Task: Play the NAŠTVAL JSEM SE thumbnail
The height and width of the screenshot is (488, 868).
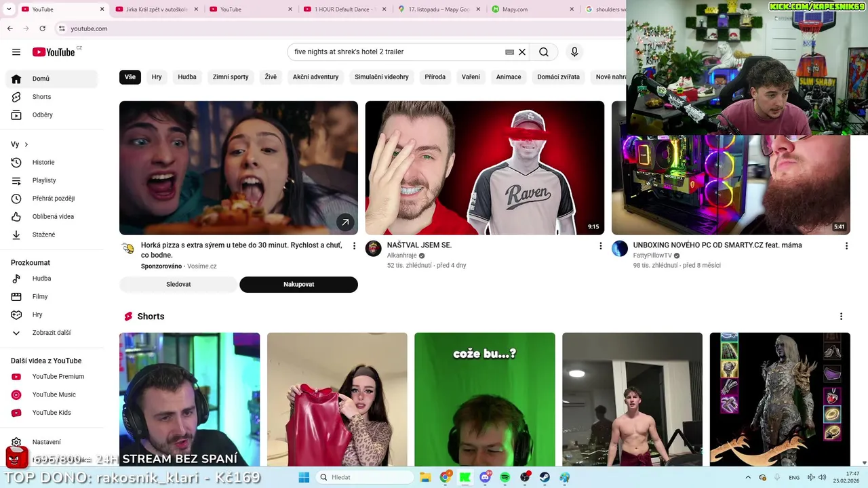Action: pos(485,168)
